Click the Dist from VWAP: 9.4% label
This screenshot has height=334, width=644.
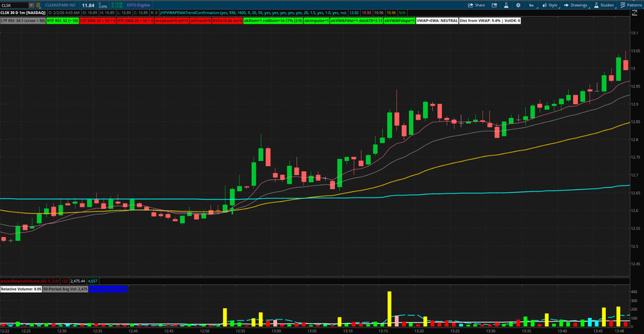489,21
